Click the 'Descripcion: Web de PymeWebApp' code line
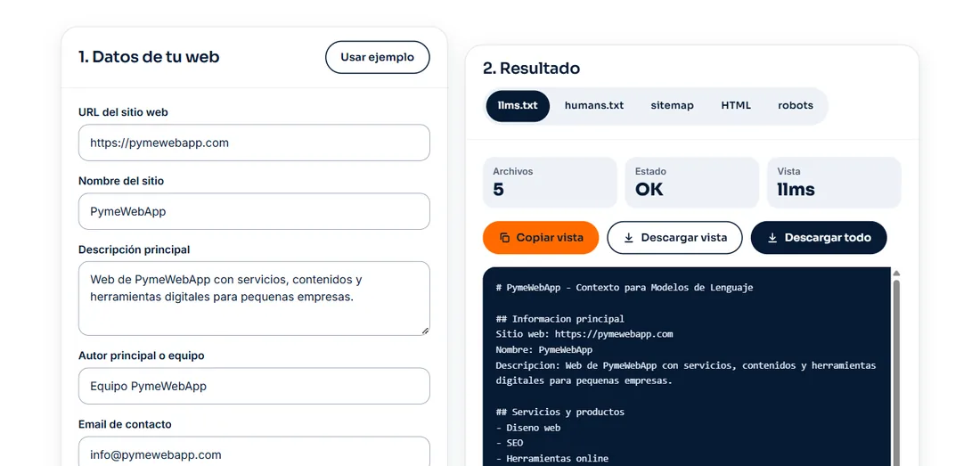This screenshot has width=980, height=466. pyautogui.click(x=686, y=373)
